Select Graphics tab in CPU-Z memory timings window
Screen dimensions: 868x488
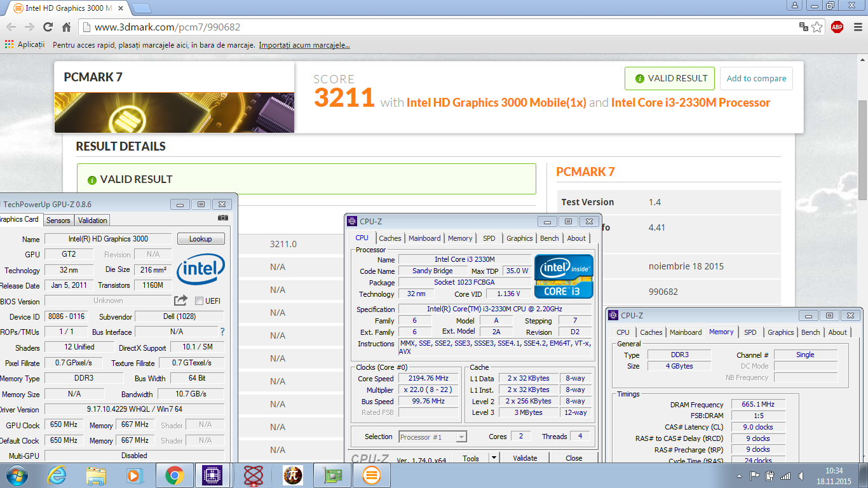[781, 332]
